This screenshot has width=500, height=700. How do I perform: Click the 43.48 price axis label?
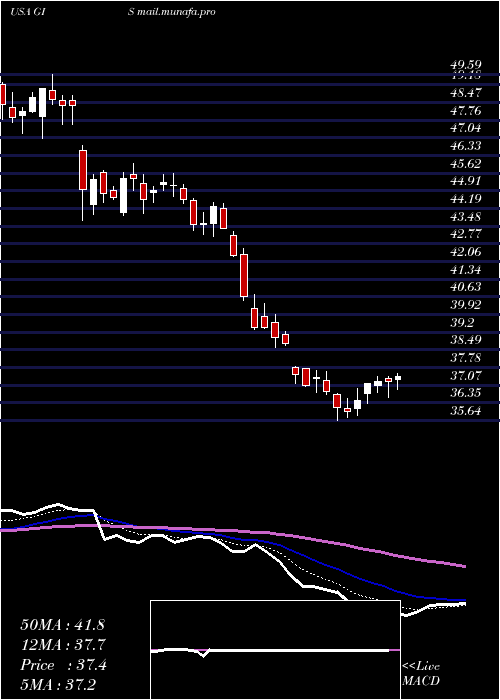click(466, 217)
